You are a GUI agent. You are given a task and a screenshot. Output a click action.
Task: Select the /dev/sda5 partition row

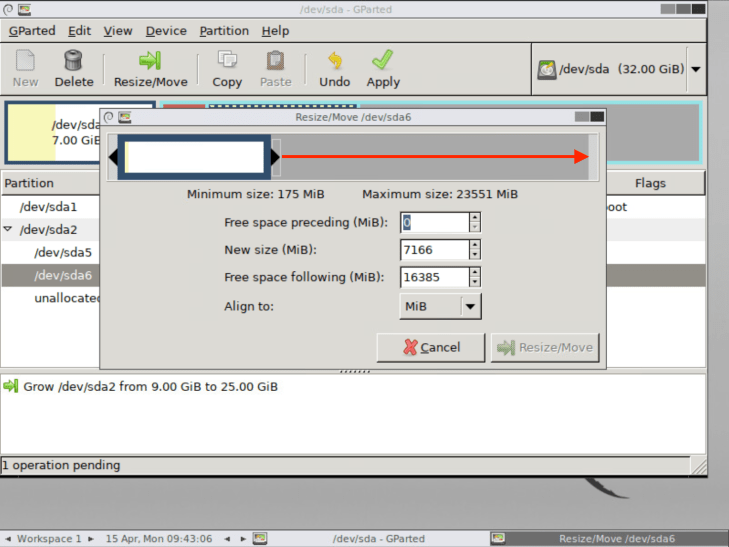[x=51, y=252]
